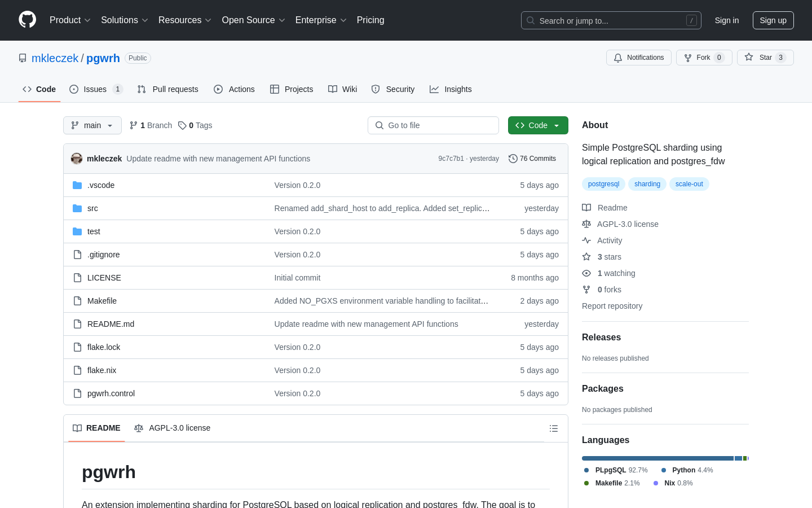The image size is (812, 508).
Task: Click the flake.lock file icon
Action: tap(77, 347)
